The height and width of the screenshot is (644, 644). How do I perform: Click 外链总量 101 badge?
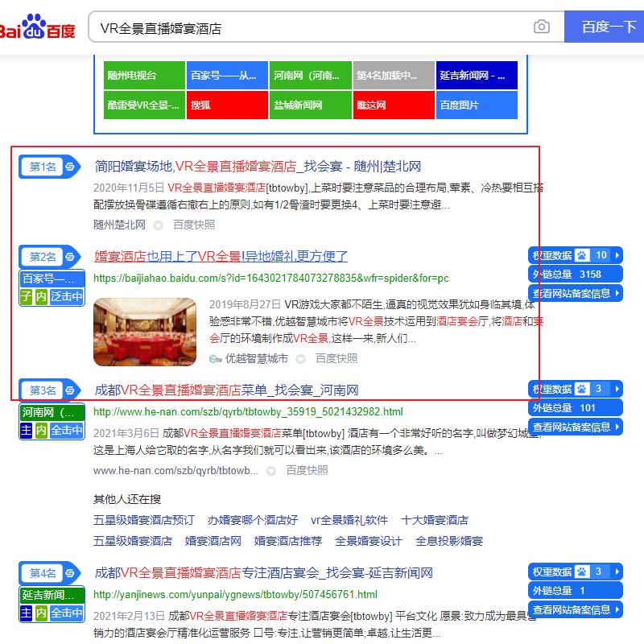pyautogui.click(x=576, y=408)
